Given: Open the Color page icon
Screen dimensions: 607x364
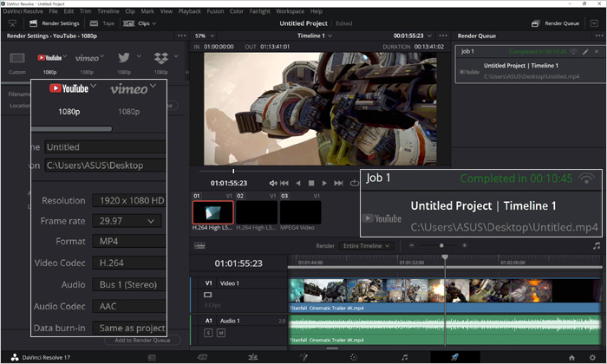Looking at the screenshot, I should [354, 357].
